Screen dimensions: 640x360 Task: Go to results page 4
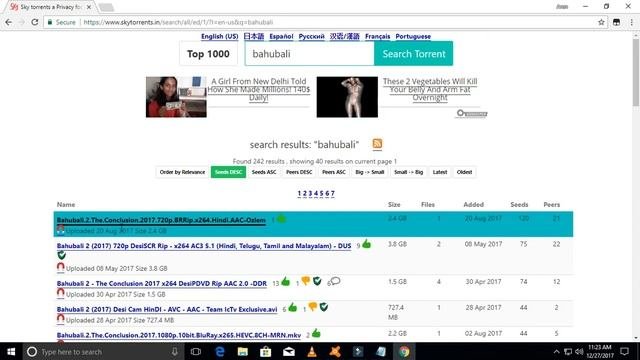pyautogui.click(x=316, y=193)
